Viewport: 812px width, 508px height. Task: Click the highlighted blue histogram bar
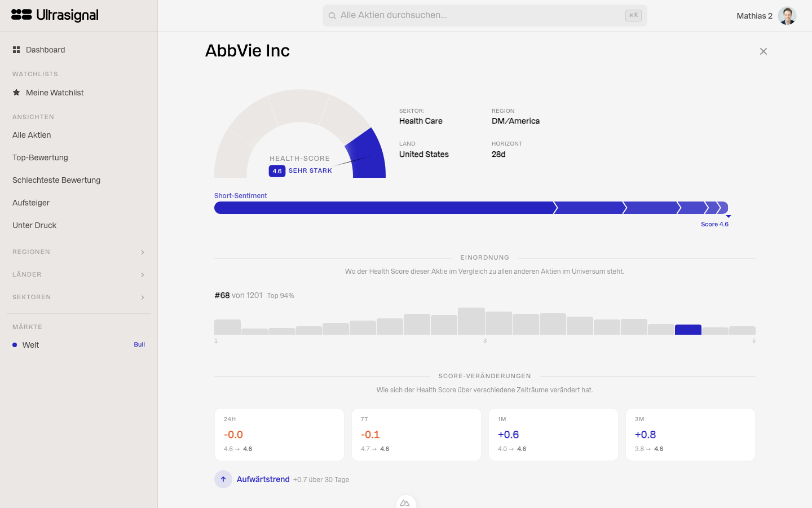click(x=688, y=330)
